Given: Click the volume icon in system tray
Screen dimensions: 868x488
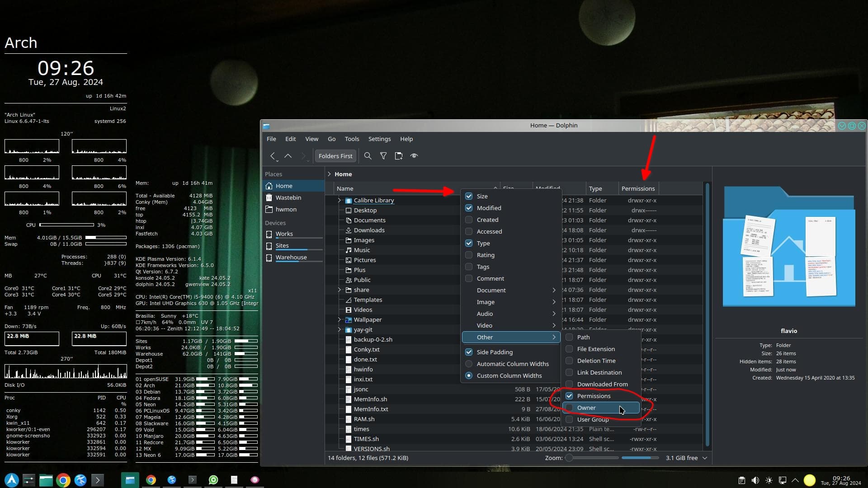Looking at the screenshot, I should [755, 480].
